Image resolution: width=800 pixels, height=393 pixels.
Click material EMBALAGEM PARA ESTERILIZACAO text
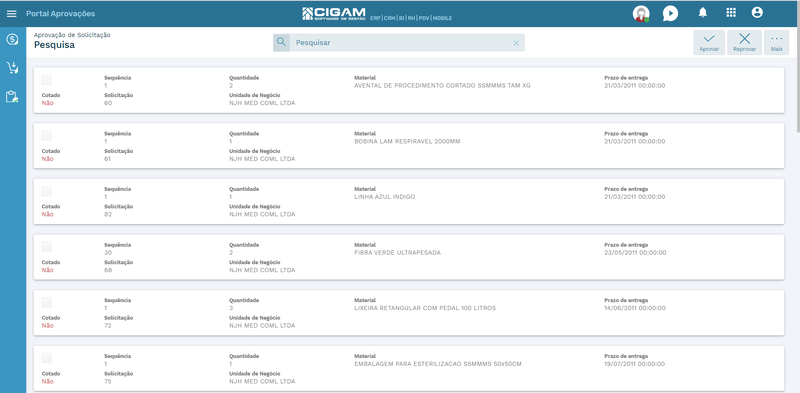tap(438, 364)
